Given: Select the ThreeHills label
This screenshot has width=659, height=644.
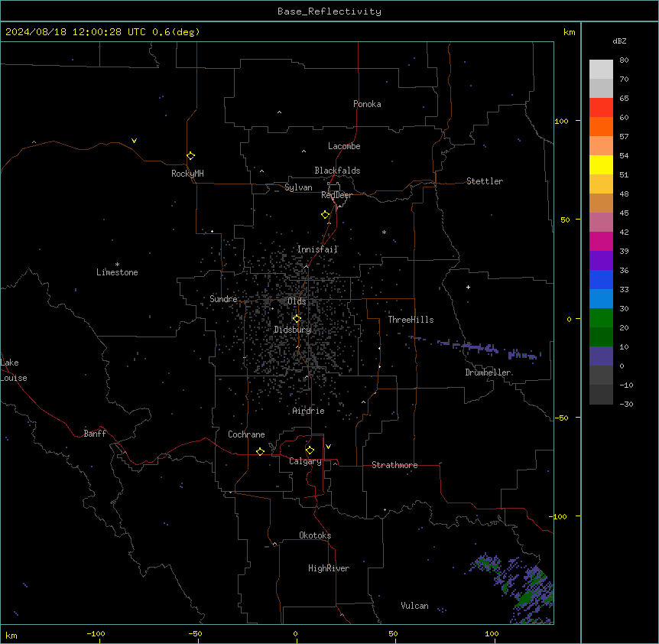Looking at the screenshot, I should point(411,320).
